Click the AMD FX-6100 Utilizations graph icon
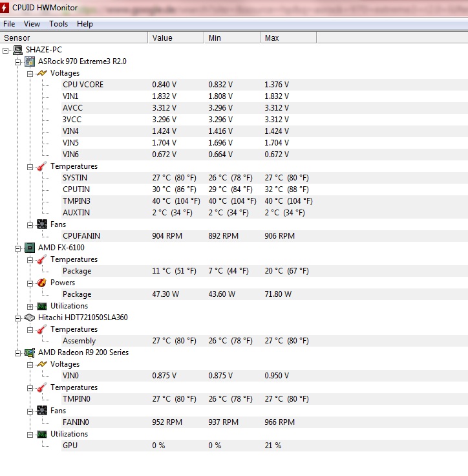The width and height of the screenshot is (468, 476). pyautogui.click(x=42, y=306)
